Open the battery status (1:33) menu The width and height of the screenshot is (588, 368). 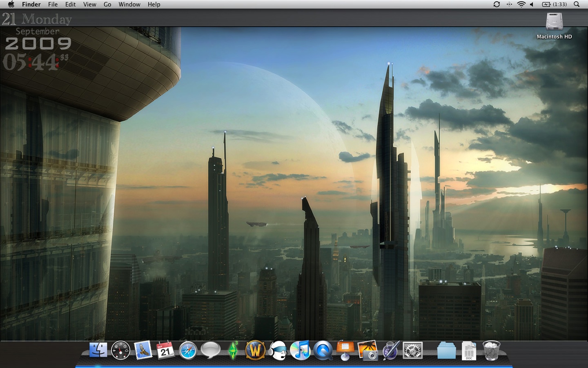point(555,4)
